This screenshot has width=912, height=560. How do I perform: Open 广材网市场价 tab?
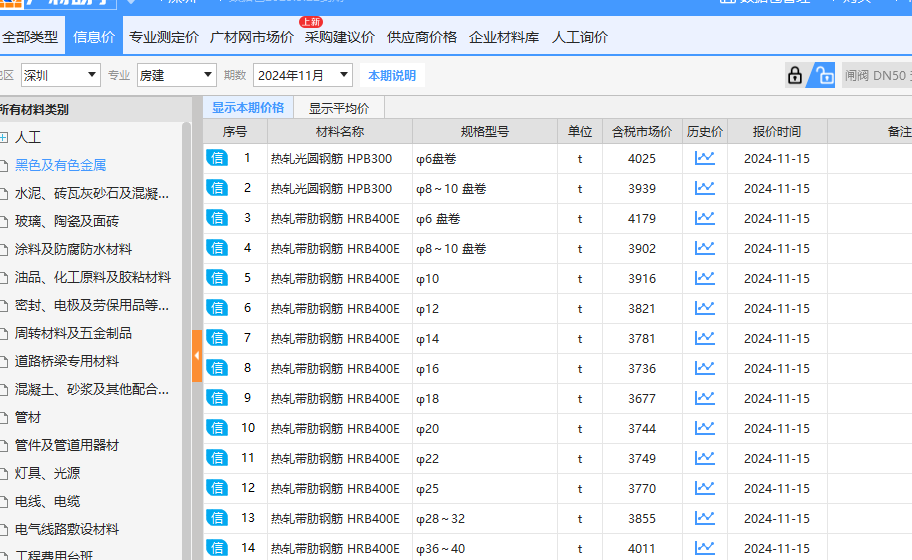[x=251, y=37]
